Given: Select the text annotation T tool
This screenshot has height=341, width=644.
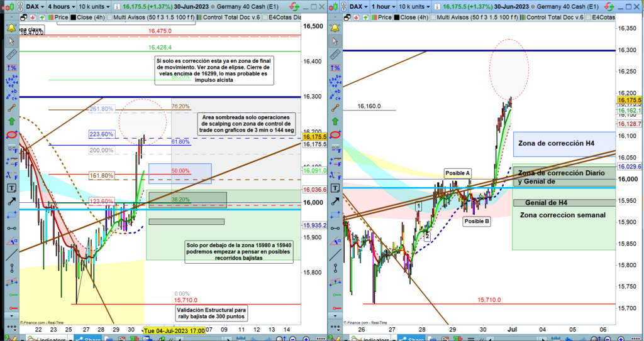Looking at the screenshot, I should pyautogui.click(x=10, y=188).
